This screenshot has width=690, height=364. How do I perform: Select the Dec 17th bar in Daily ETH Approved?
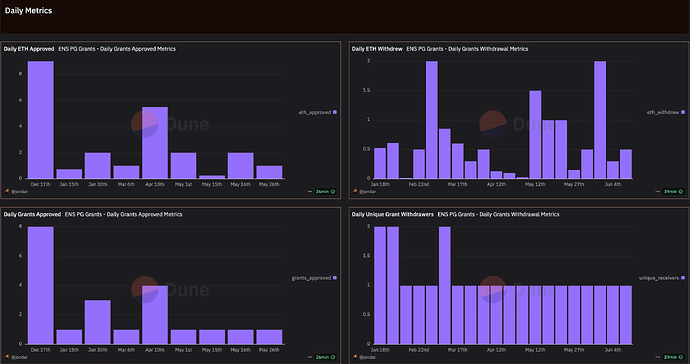[x=40, y=120]
